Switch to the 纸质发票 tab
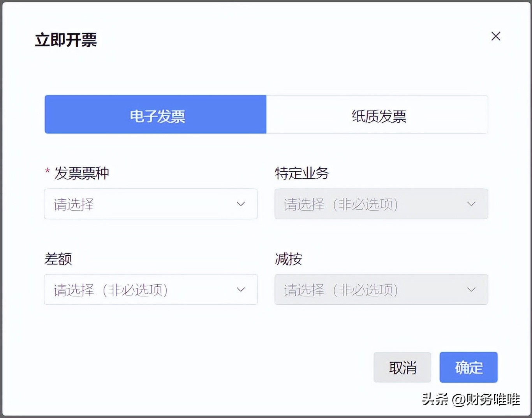The image size is (532, 418). [x=377, y=115]
